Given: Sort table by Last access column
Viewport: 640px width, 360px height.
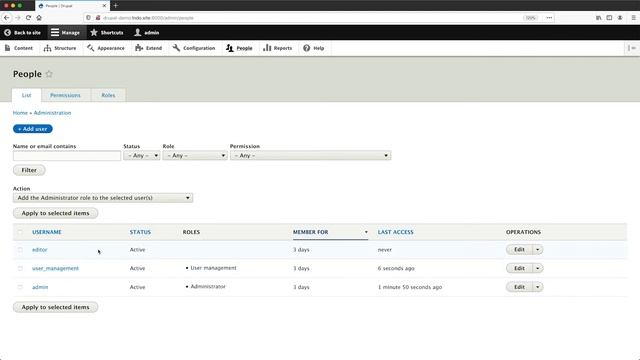Looking at the screenshot, I should pos(396,232).
